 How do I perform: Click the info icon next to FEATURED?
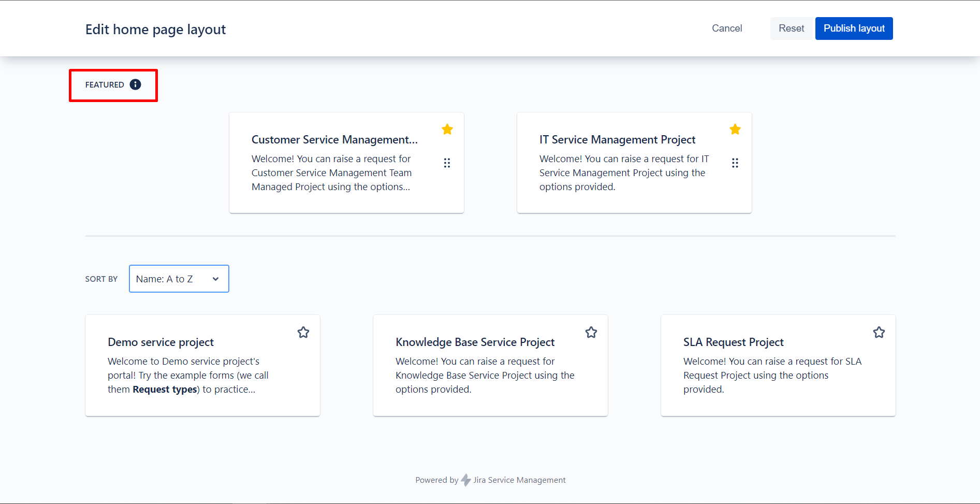click(135, 84)
